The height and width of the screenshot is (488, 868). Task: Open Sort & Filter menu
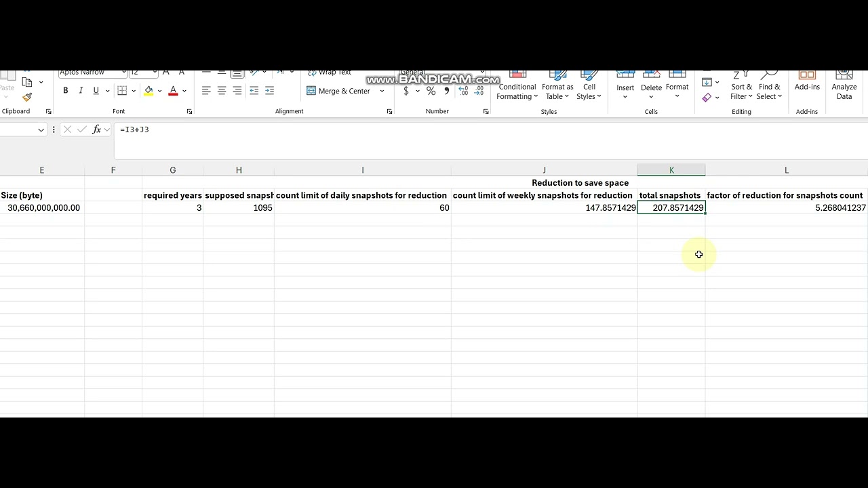[741, 87]
